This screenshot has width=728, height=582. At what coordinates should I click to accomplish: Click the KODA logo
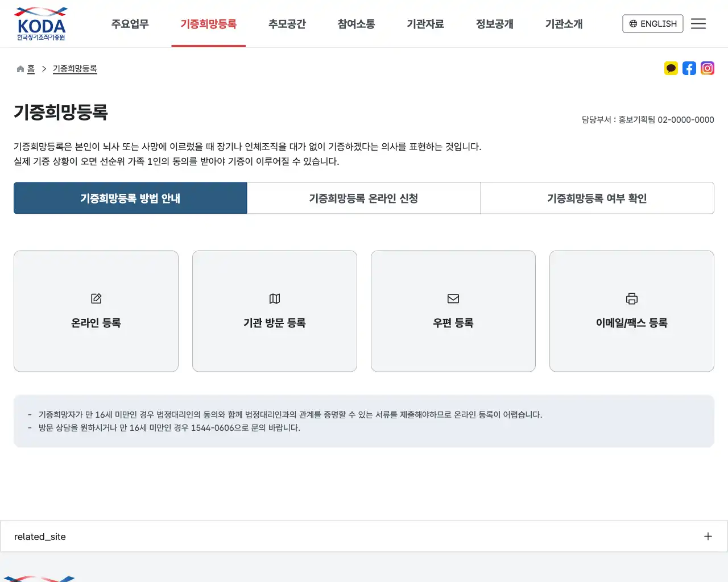40,23
